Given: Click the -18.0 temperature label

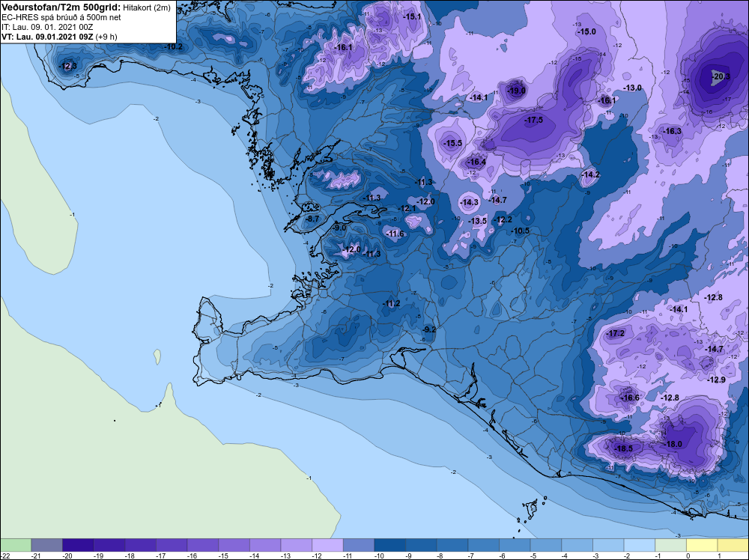Looking at the screenshot, I should click(673, 444).
